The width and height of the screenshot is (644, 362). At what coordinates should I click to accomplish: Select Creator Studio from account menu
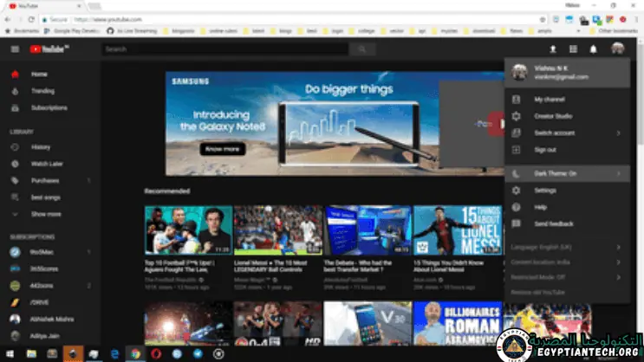tap(552, 116)
